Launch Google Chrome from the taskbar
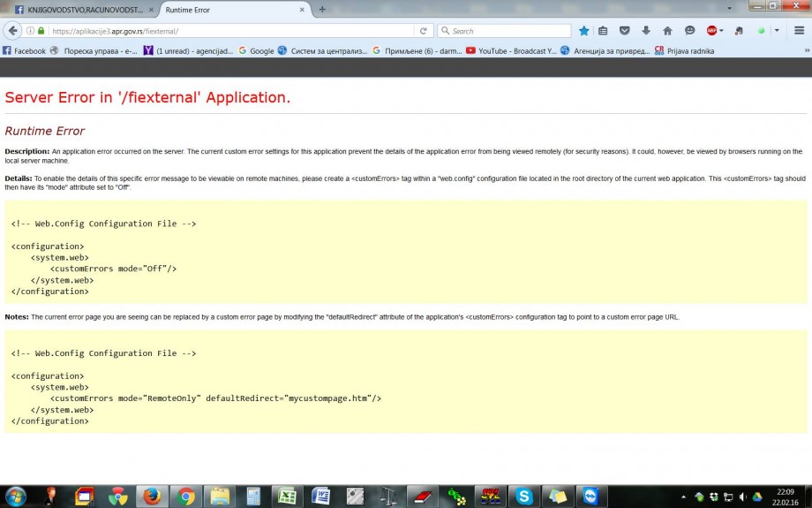The height and width of the screenshot is (508, 812). [185, 497]
